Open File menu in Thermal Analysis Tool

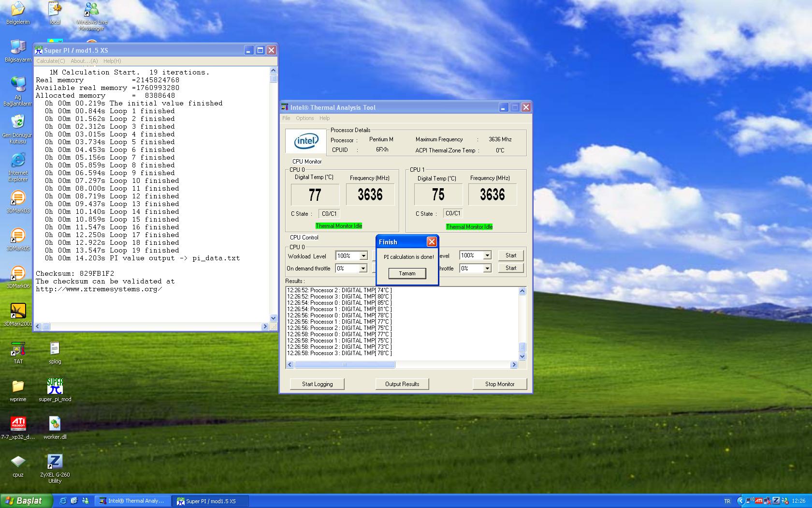pyautogui.click(x=286, y=118)
